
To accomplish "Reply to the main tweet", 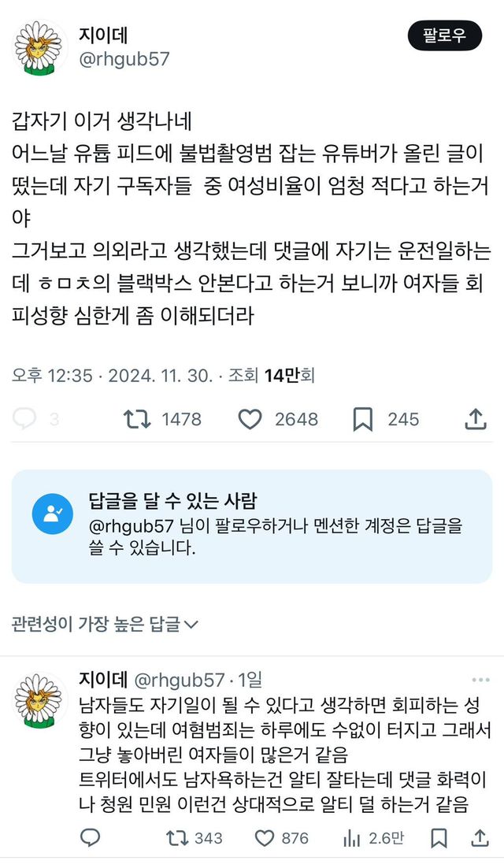I will (25, 419).
